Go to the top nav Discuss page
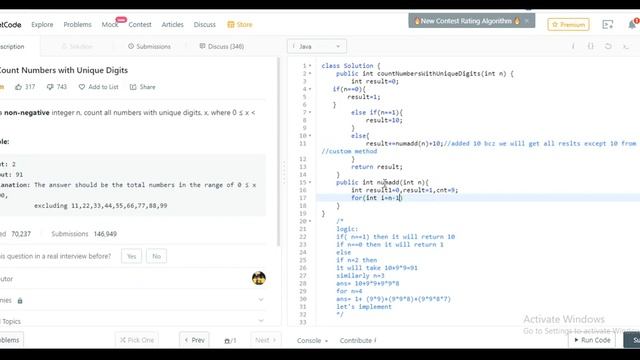This screenshot has height=360, width=640. 204,24
